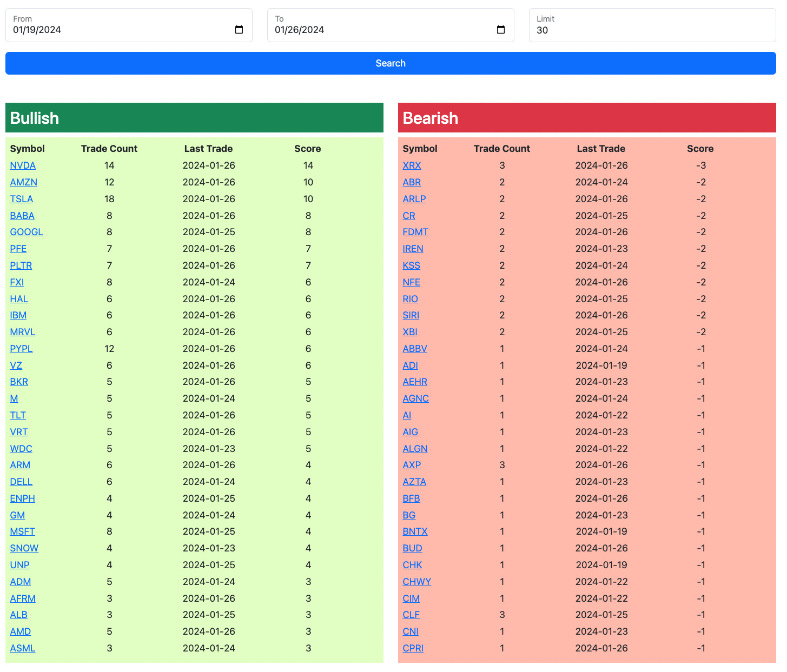The image size is (787, 672).
Task: Open the ASML symbol link
Action: (x=23, y=648)
